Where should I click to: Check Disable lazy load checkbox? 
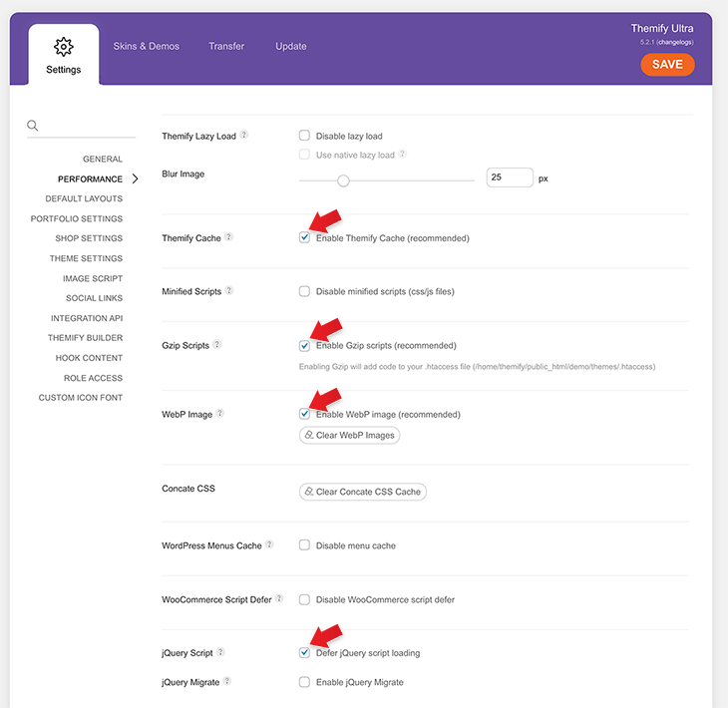click(x=304, y=136)
